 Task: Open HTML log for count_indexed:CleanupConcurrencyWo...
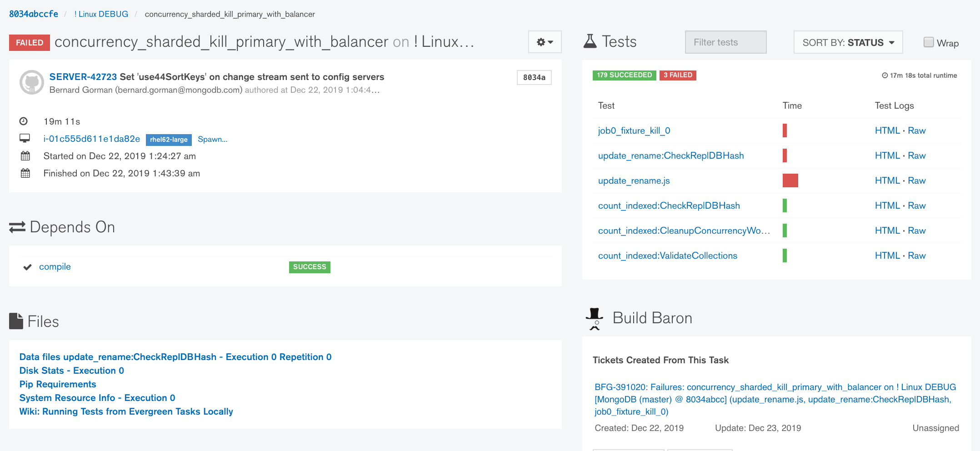click(x=887, y=231)
